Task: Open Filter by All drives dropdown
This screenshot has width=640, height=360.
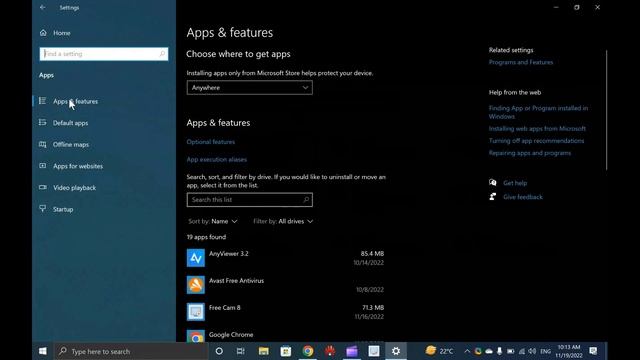Action: coord(283,221)
